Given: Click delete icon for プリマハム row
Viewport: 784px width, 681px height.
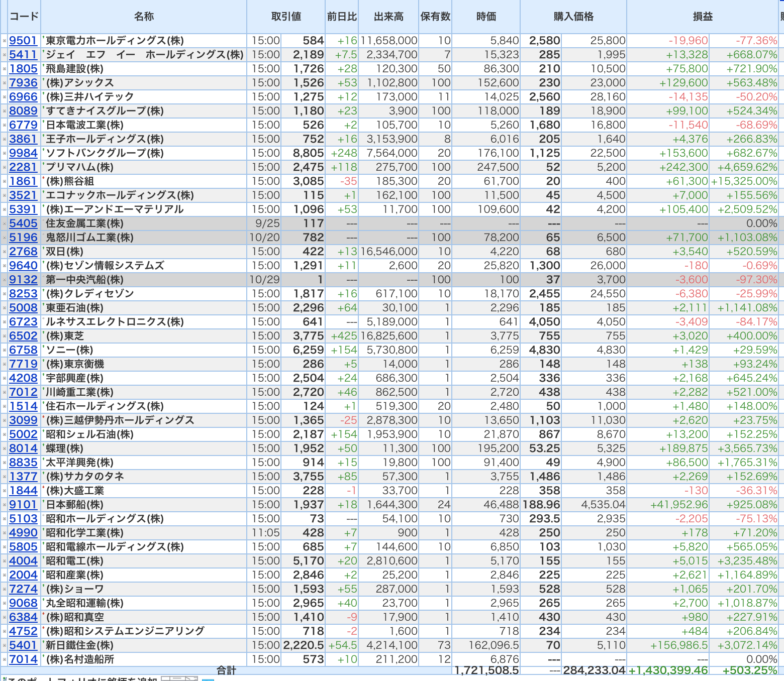Looking at the screenshot, I should [x=5, y=167].
